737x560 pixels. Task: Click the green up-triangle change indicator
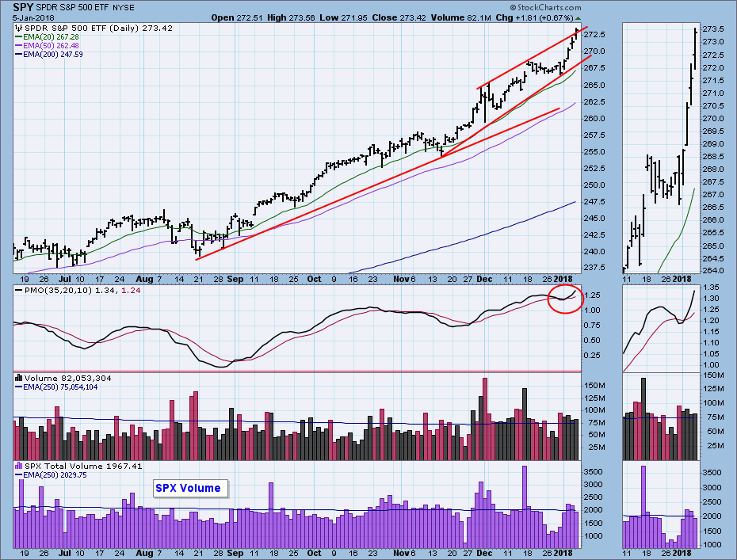tap(579, 18)
